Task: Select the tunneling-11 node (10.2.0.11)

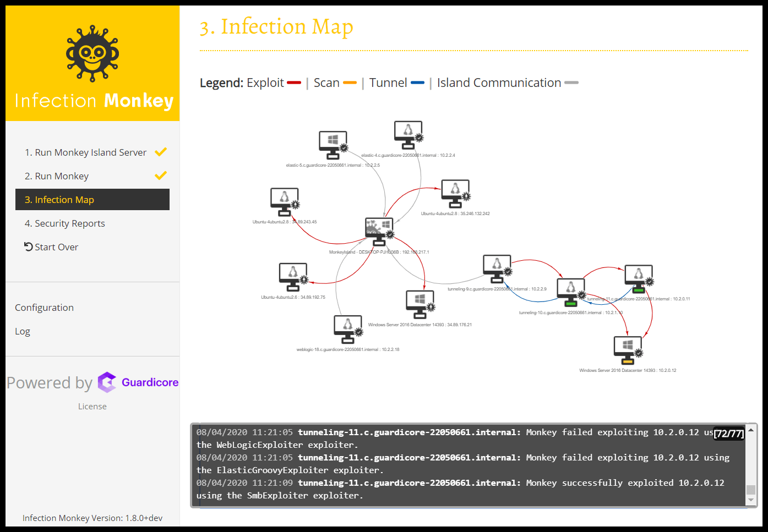Action: [639, 279]
